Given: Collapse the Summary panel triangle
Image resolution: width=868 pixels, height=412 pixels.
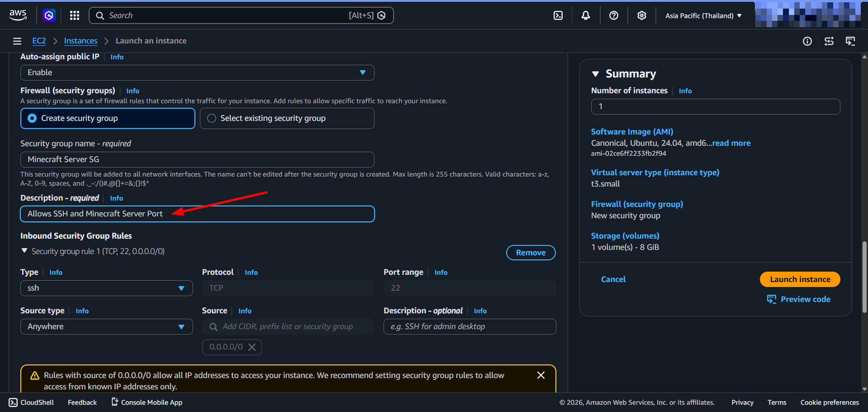Looking at the screenshot, I should (x=596, y=74).
